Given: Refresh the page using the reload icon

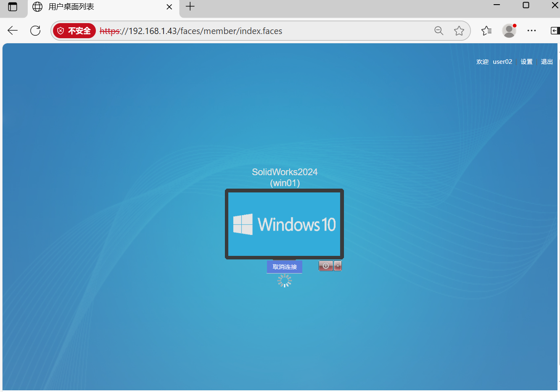Looking at the screenshot, I should (x=35, y=31).
